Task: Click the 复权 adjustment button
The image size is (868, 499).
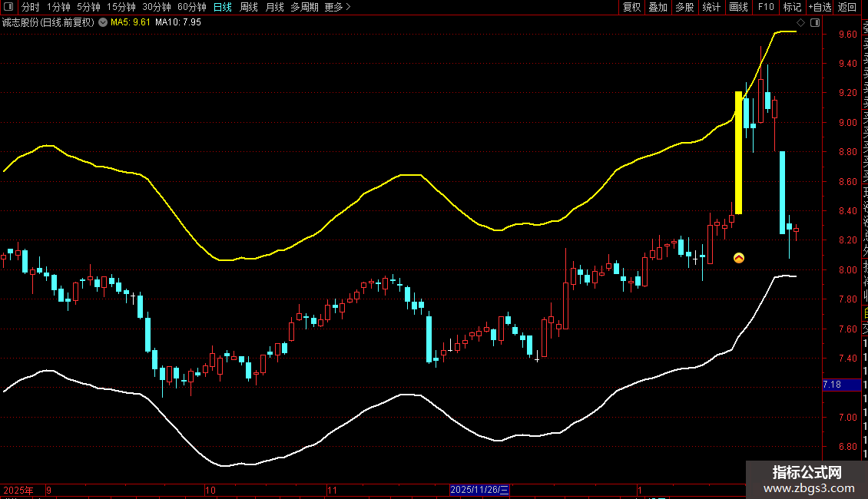Action: tap(631, 7)
